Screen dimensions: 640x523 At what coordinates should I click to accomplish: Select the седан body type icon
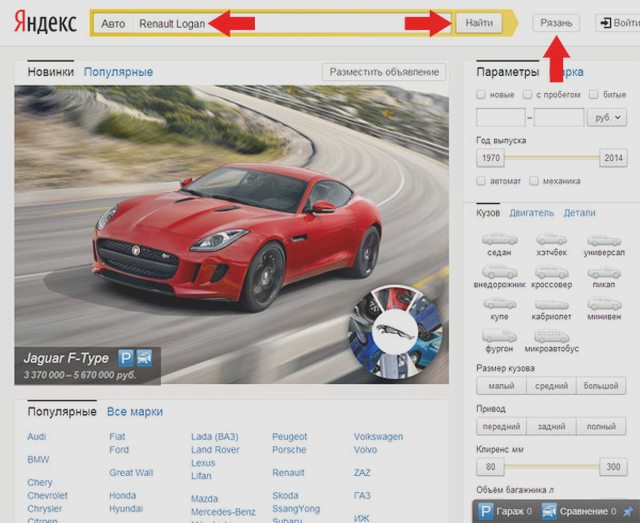[500, 239]
